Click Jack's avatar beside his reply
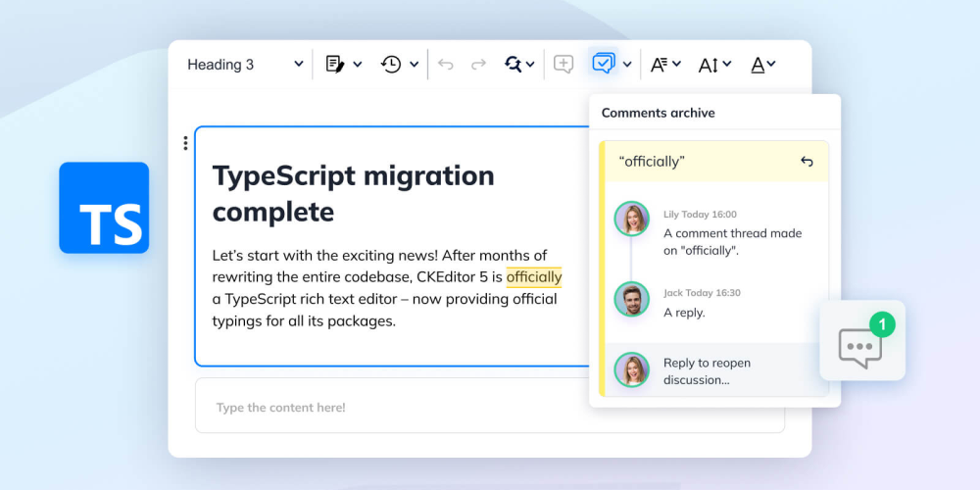The height and width of the screenshot is (490, 980). [x=631, y=299]
